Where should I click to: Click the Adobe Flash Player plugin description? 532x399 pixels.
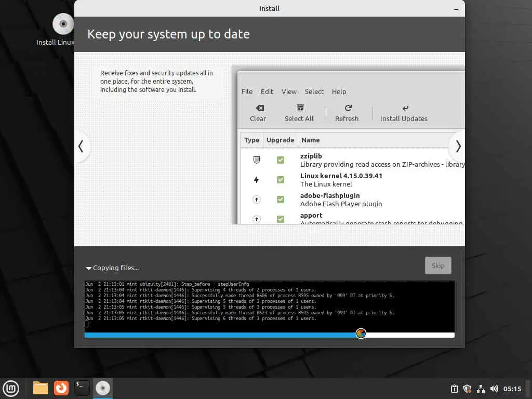pos(341,204)
